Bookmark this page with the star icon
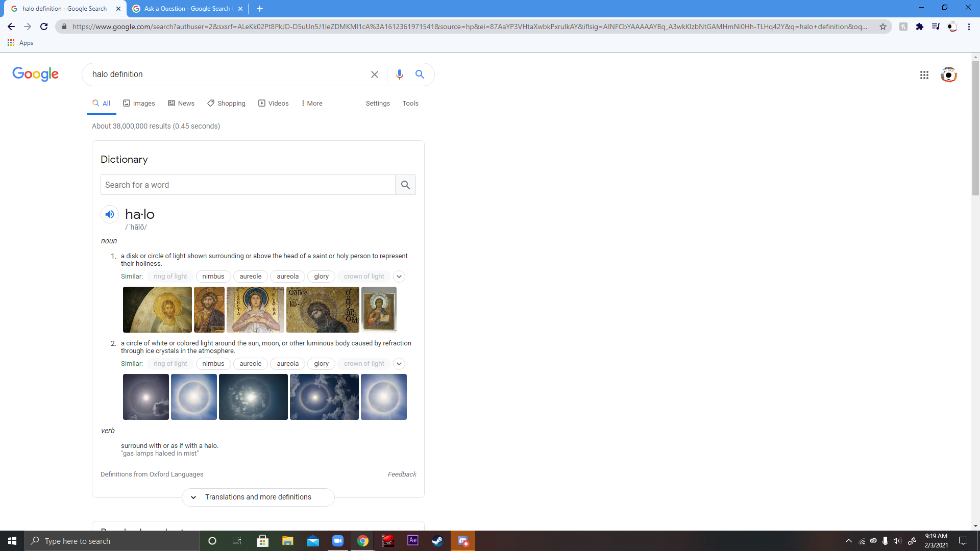The height and width of the screenshot is (551, 980). click(883, 27)
